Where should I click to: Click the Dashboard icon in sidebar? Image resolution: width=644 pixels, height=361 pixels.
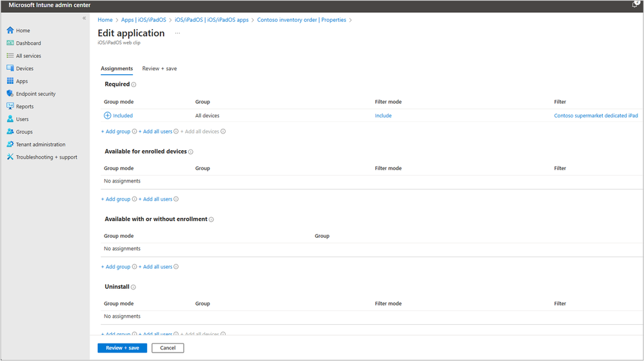[10, 43]
